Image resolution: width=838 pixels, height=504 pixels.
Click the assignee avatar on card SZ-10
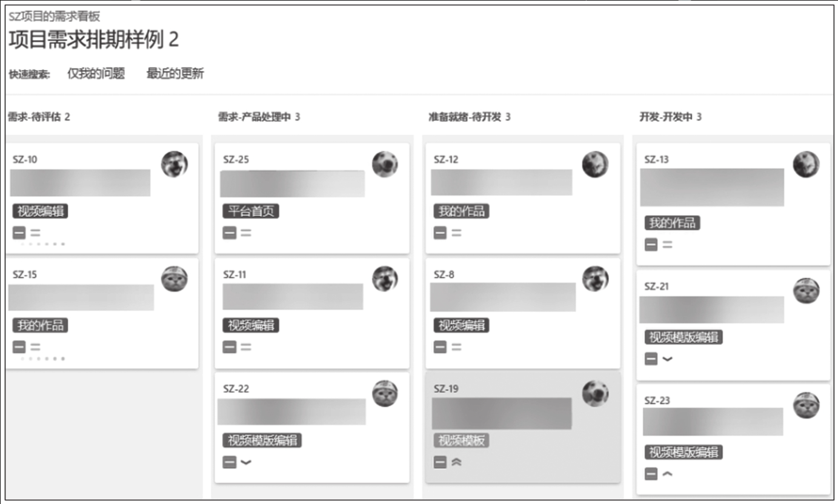click(x=175, y=164)
